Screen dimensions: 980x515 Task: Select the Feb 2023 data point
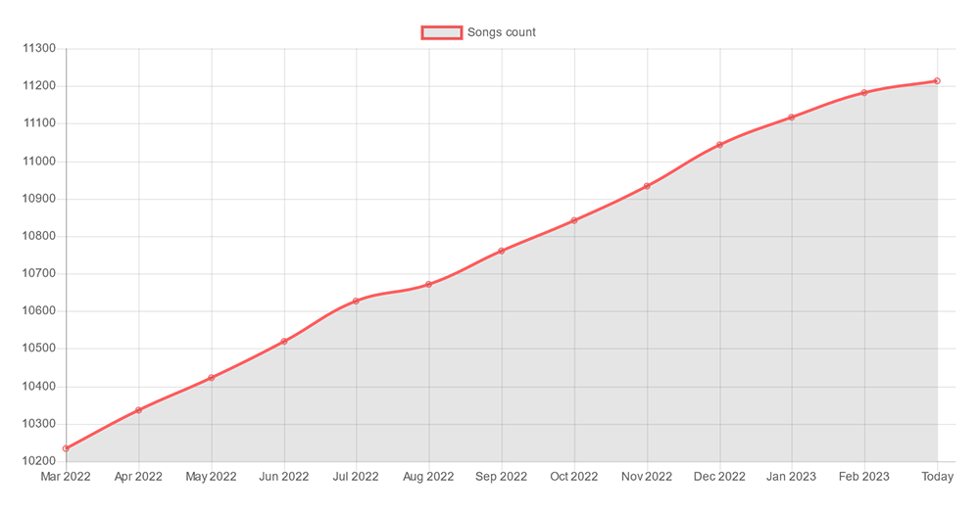point(864,93)
